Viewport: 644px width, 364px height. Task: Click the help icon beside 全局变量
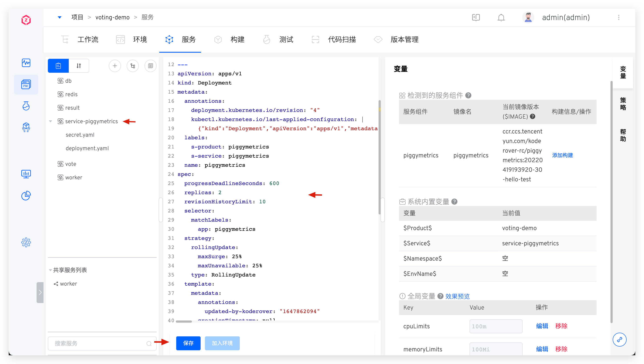[441, 296]
